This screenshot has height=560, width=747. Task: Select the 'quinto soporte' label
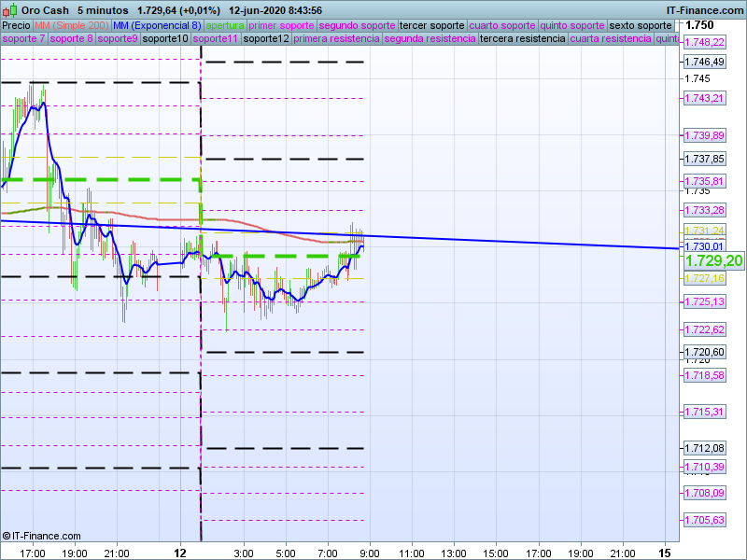point(571,25)
